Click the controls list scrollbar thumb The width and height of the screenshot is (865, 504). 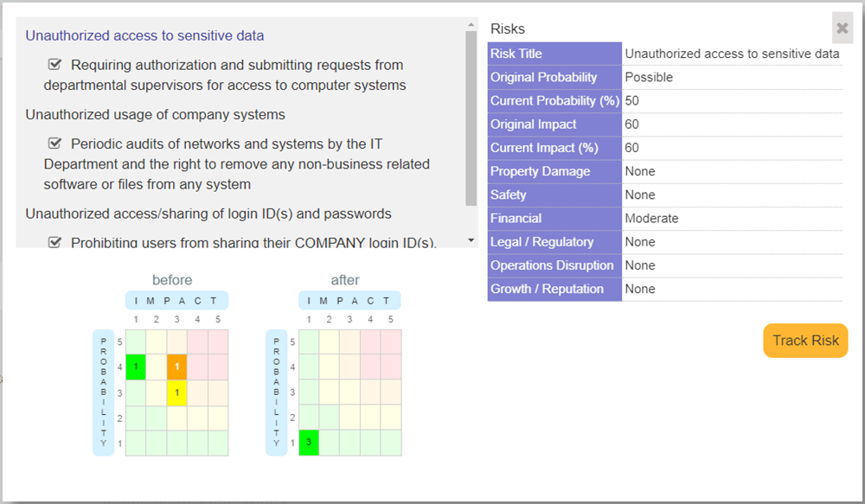tap(471, 118)
